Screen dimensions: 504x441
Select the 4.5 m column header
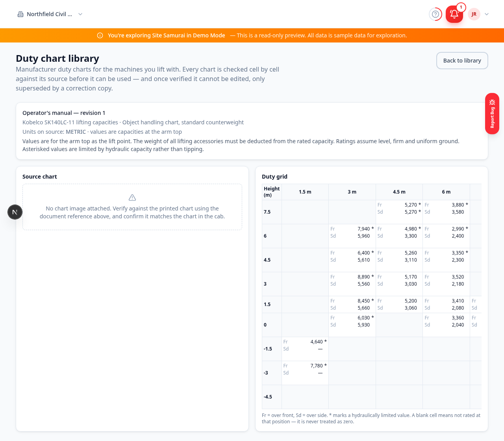399,192
